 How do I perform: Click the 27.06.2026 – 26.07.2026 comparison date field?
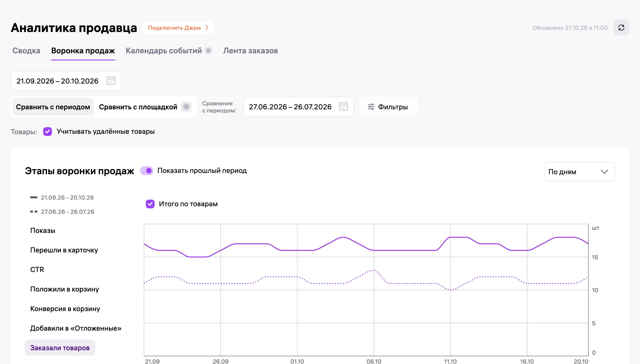coord(298,107)
